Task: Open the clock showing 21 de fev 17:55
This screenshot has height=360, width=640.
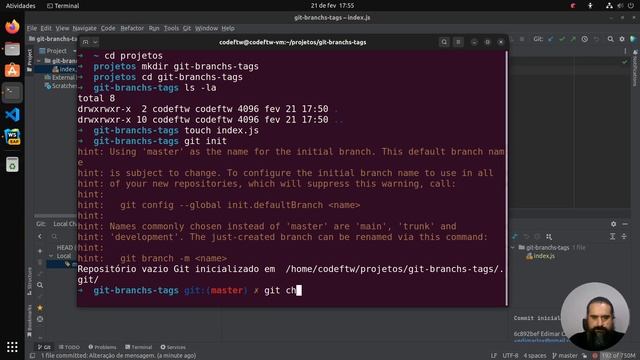Action: 332,6
